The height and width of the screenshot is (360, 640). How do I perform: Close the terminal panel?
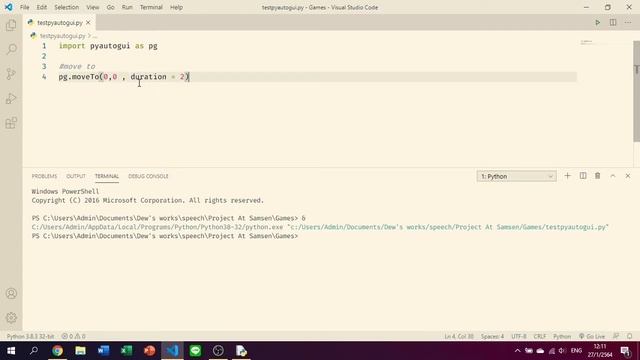(x=628, y=176)
